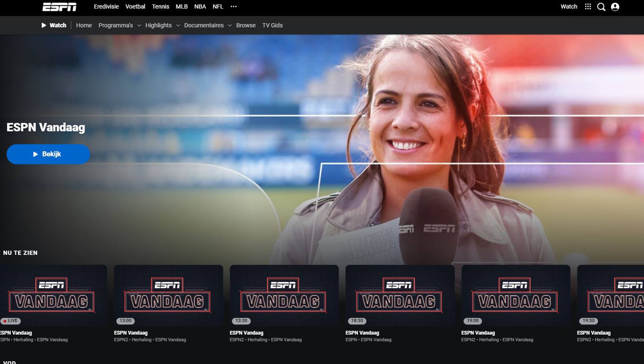Open Eredivisie section
The image size is (644, 364).
pos(106,6)
